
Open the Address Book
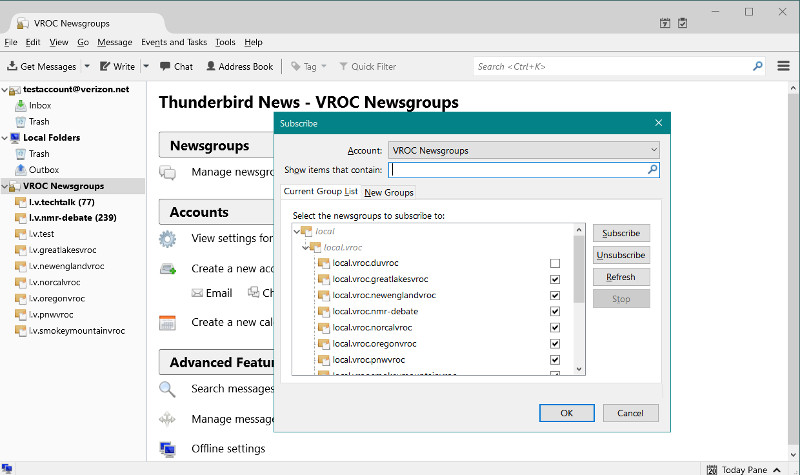click(240, 66)
